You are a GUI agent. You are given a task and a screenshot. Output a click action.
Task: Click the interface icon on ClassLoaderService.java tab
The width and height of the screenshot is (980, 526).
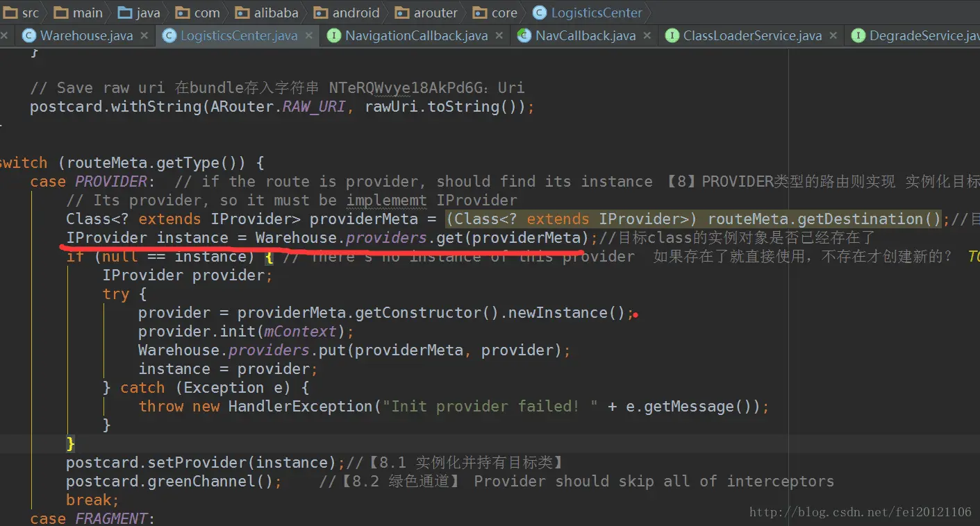(672, 35)
